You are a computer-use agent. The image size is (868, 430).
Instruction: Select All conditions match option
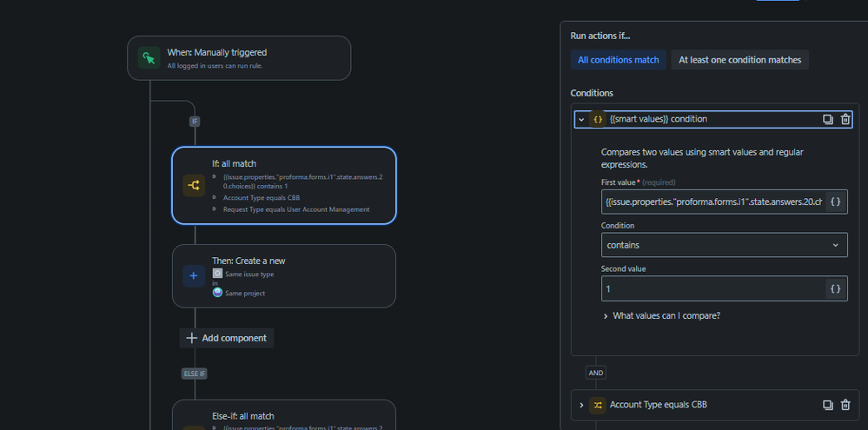(619, 60)
